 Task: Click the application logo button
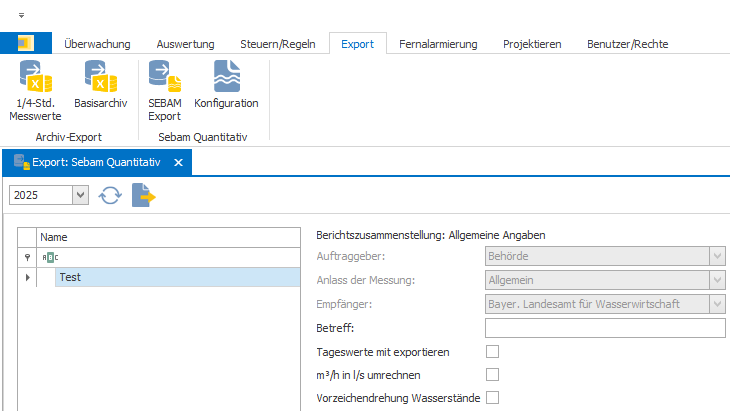[25, 44]
